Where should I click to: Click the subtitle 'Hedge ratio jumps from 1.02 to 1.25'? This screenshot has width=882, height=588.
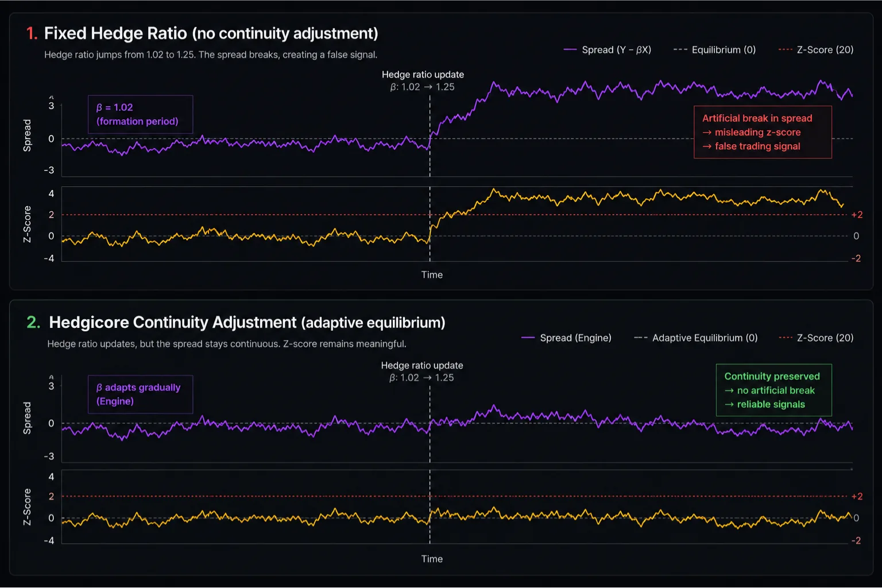119,55
